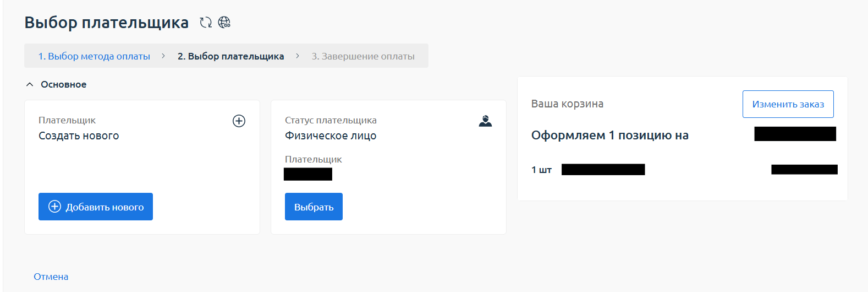Click the Ваша корзина heading

[x=567, y=104]
